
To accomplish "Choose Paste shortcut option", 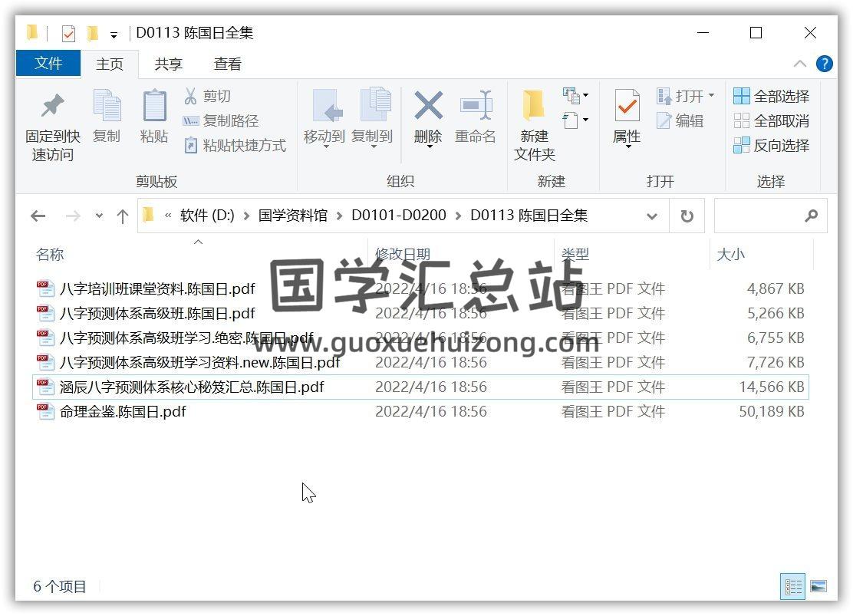I will pyautogui.click(x=235, y=145).
